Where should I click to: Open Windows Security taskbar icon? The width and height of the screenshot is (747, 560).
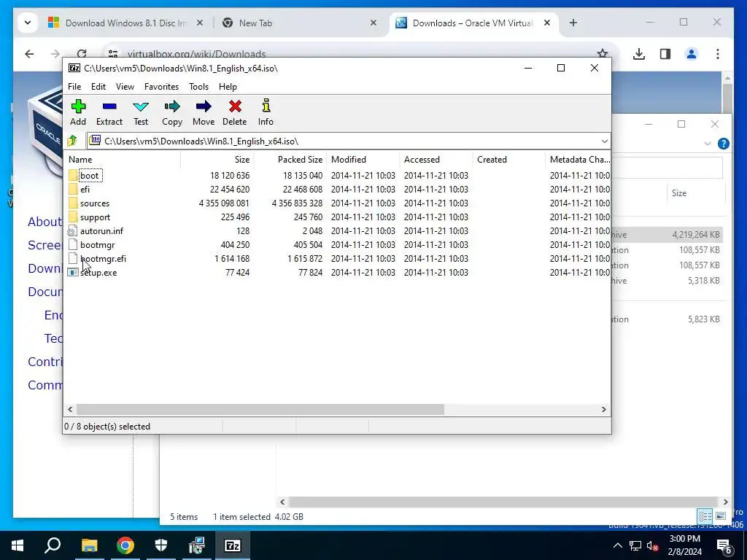(x=161, y=545)
